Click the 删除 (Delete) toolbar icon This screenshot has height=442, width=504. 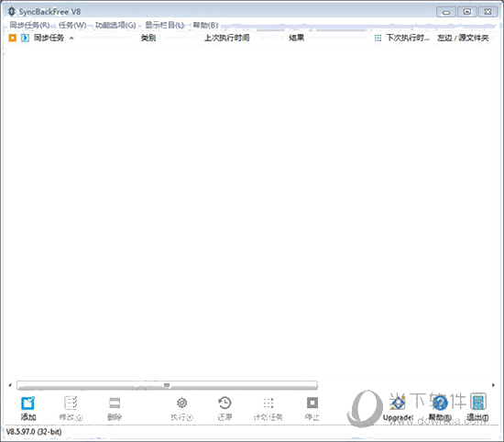click(x=115, y=403)
